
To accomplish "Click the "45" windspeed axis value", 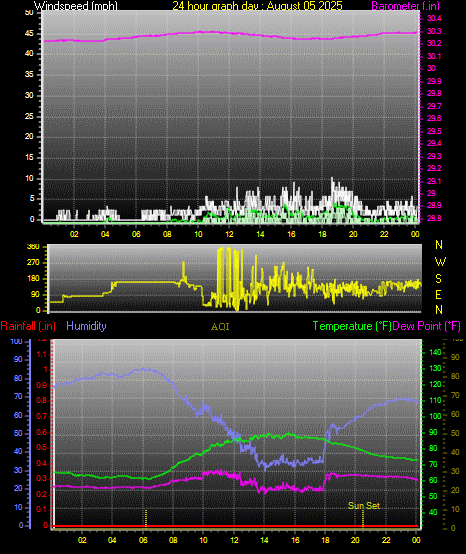I will (x=29, y=34).
